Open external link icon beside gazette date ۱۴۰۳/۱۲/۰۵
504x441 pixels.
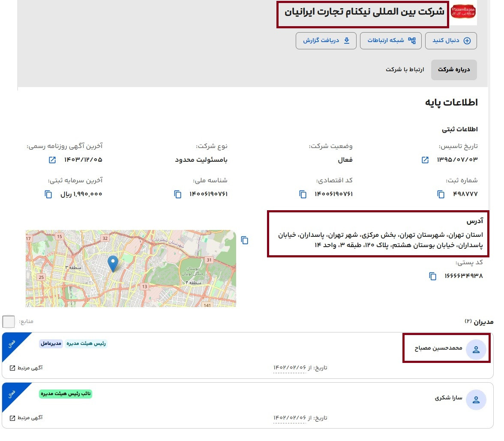(52, 160)
